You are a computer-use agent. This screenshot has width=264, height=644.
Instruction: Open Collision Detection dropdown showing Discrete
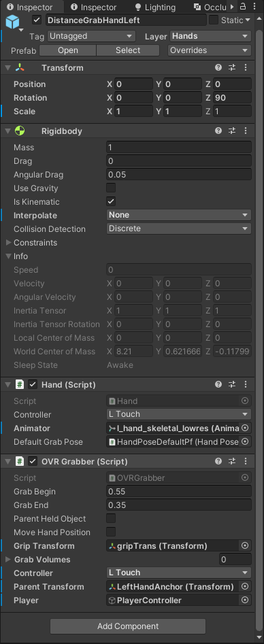click(x=179, y=228)
